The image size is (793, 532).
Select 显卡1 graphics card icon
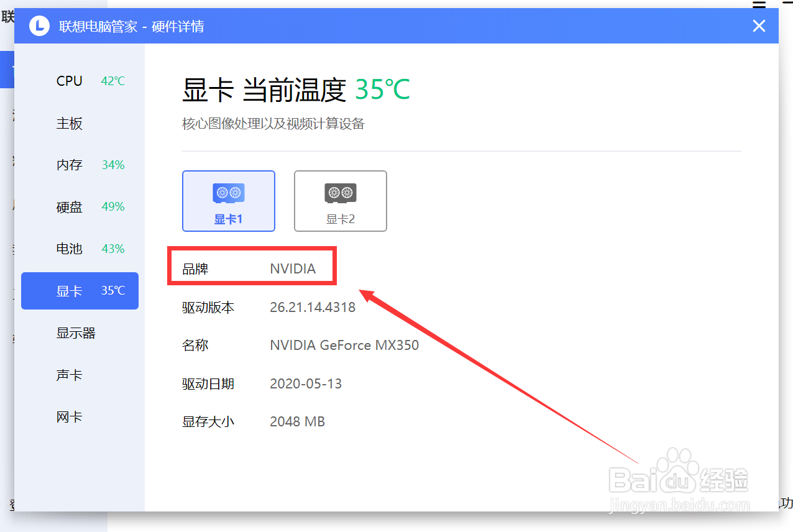pyautogui.click(x=229, y=201)
